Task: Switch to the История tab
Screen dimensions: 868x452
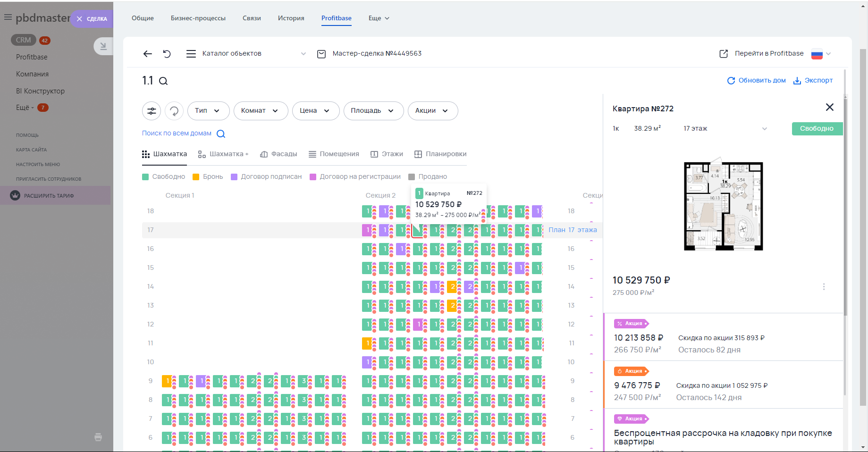Action: (291, 18)
